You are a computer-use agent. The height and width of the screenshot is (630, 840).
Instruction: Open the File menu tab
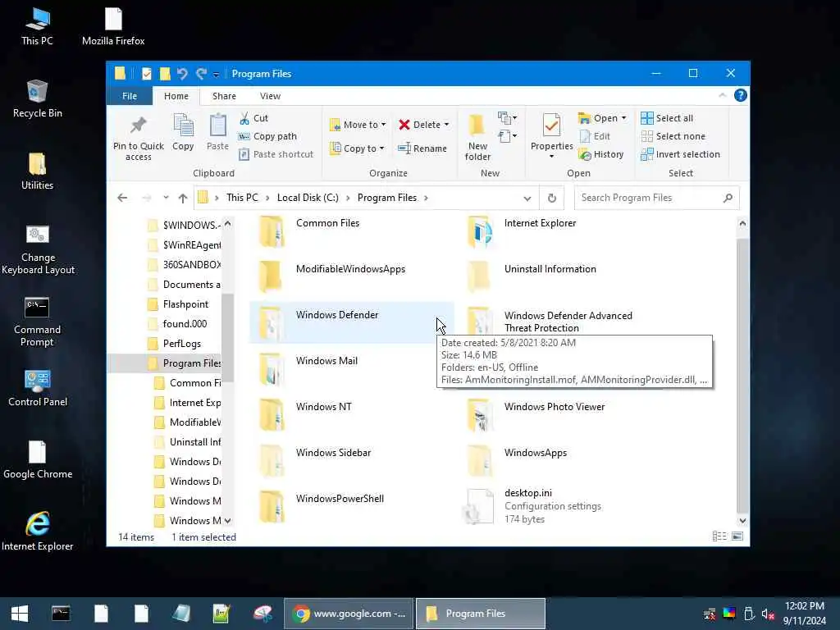click(x=130, y=96)
